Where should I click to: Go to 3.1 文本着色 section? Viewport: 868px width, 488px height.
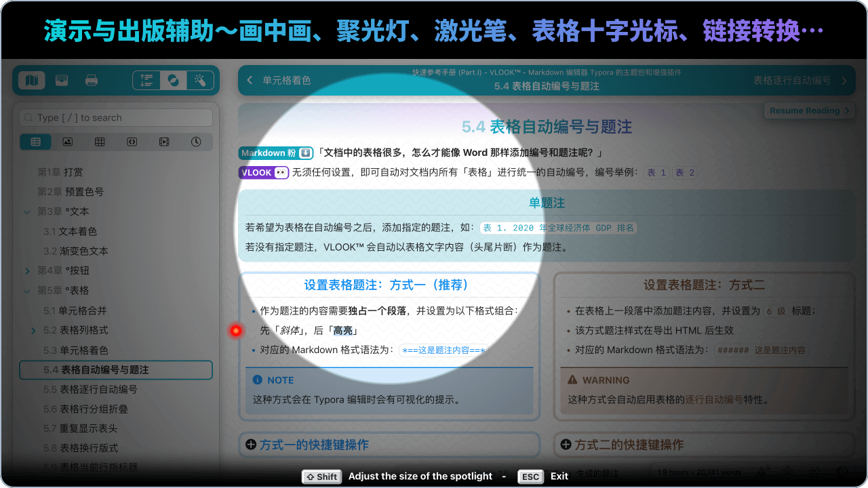coord(71,231)
